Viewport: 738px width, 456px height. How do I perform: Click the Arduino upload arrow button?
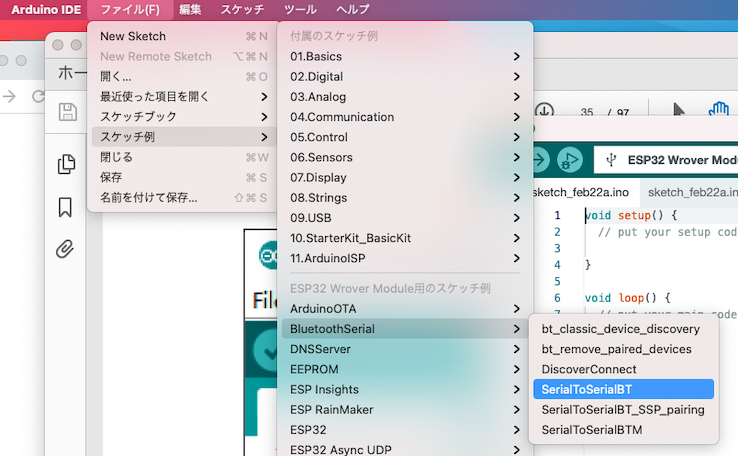click(x=541, y=160)
